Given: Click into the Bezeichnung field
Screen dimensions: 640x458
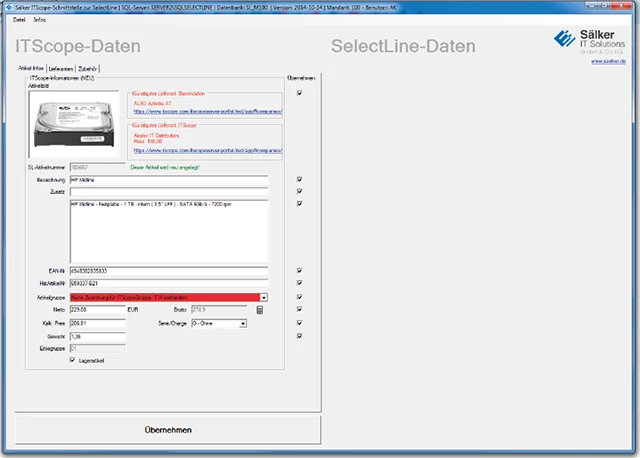Looking at the screenshot, I should 169,180.
